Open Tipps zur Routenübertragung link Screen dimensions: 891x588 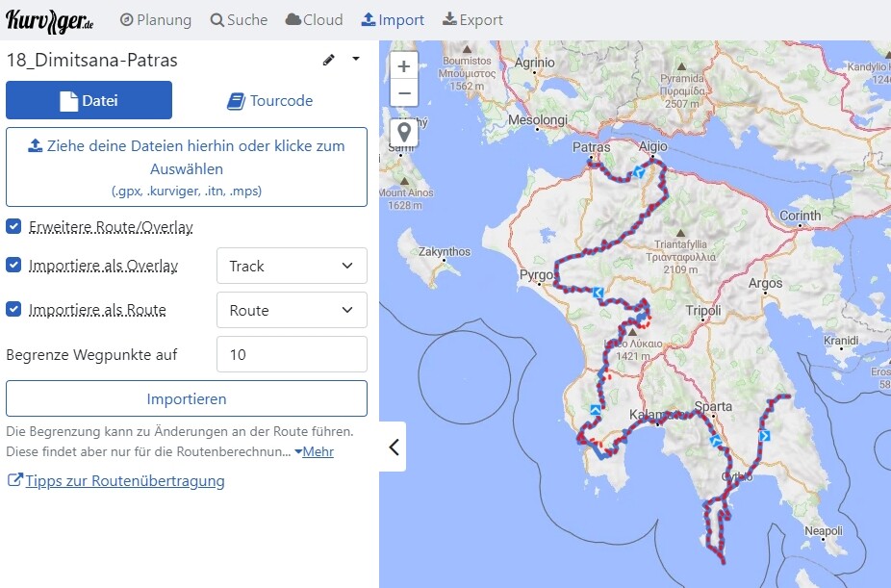[x=124, y=481]
